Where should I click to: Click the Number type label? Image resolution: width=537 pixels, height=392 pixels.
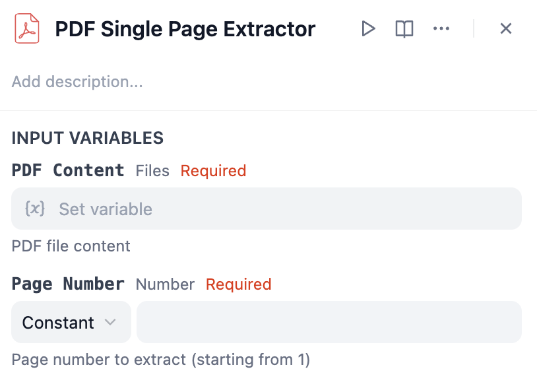[165, 284]
